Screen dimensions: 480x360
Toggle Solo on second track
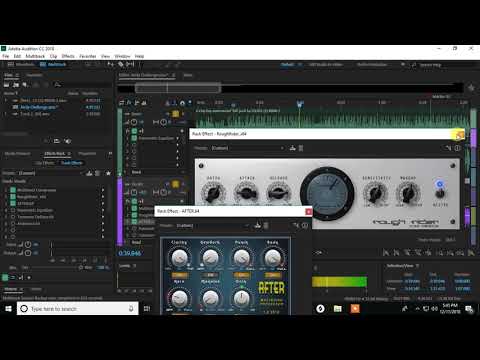(175, 184)
